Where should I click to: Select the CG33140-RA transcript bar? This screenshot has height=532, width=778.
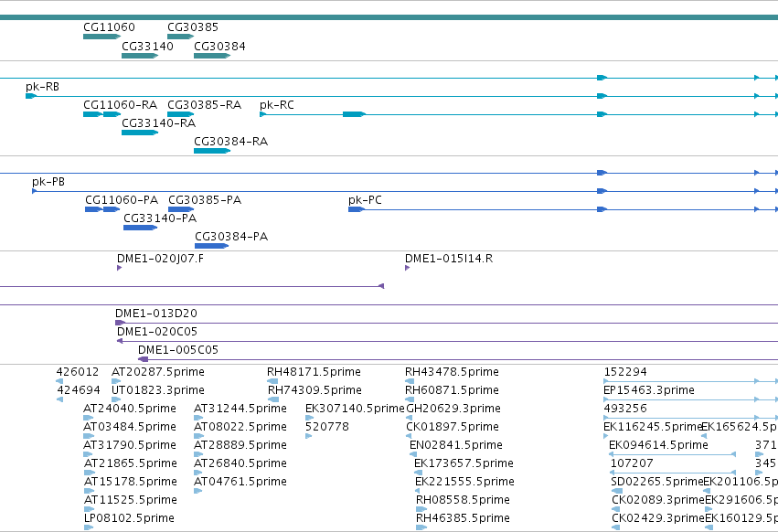(140, 133)
